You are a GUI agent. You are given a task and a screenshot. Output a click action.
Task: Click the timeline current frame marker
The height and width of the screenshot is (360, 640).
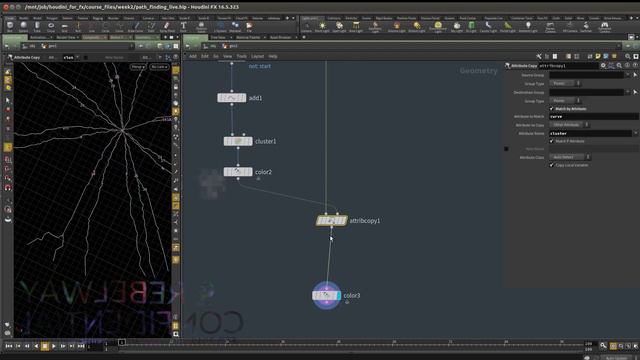point(122,342)
